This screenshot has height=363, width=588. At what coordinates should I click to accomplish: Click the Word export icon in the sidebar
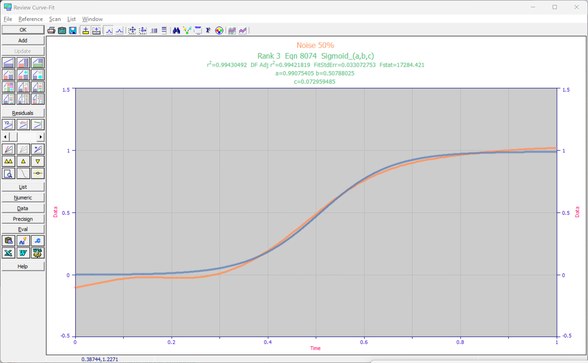(23, 253)
